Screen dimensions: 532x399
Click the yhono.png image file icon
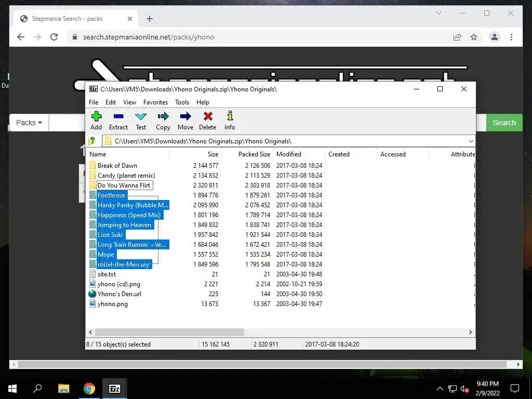pos(92,303)
